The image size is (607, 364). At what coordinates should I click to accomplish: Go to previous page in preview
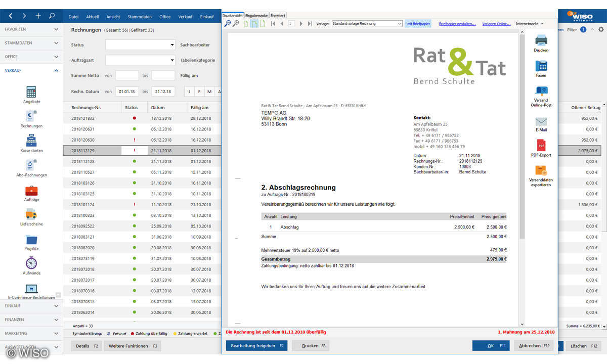click(x=282, y=24)
